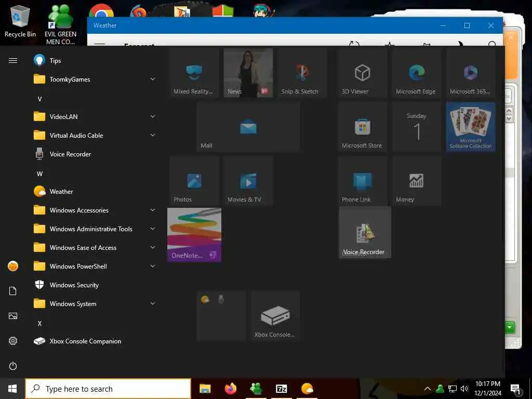The width and height of the screenshot is (532, 399).
Task: Open the Sunday 1 calendar tile
Action: 417,127
